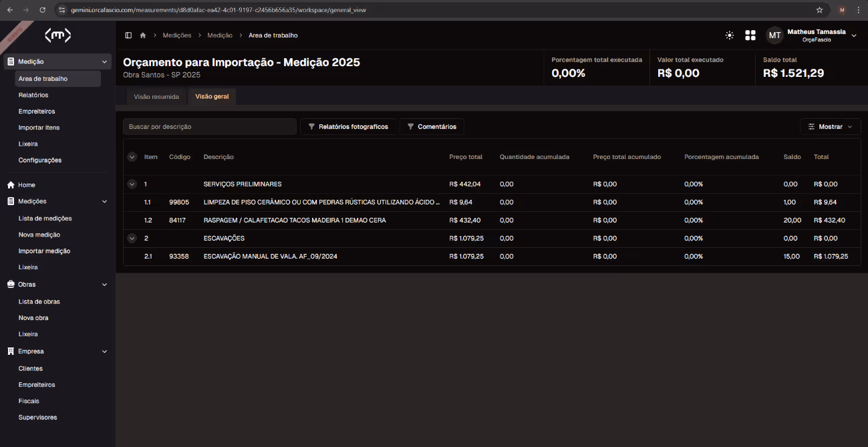The width and height of the screenshot is (868, 447).
Task: Collapse the Obras sidebar group chevron
Action: tap(104, 285)
